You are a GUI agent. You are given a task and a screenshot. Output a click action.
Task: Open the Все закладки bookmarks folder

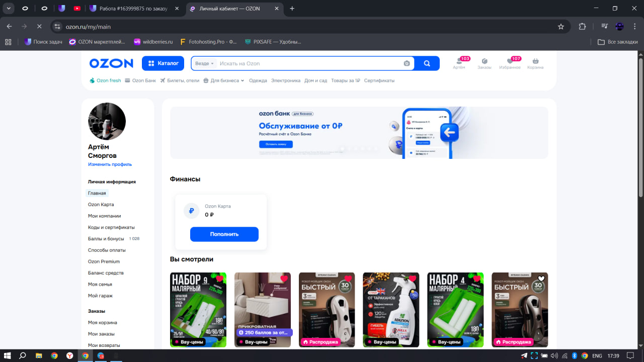618,42
